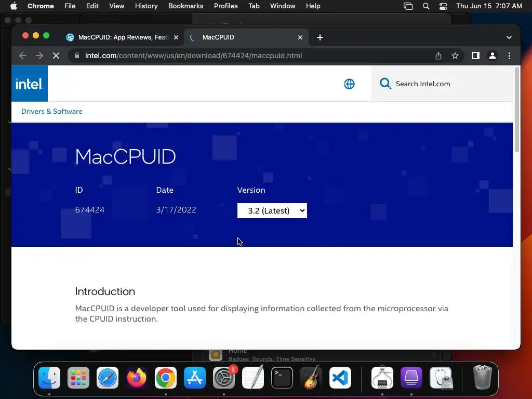532x399 pixels.
Task: Launch Firefox from the Dock
Action: point(137,378)
